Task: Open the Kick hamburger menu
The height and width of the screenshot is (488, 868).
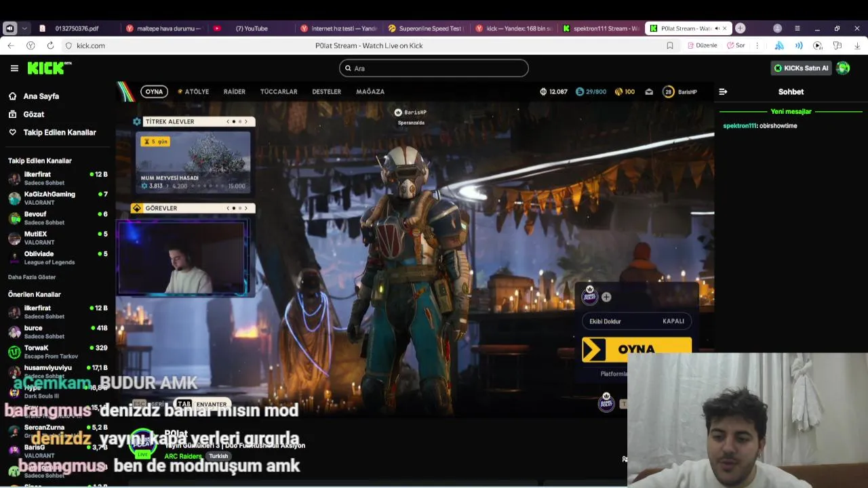Action: [14, 68]
